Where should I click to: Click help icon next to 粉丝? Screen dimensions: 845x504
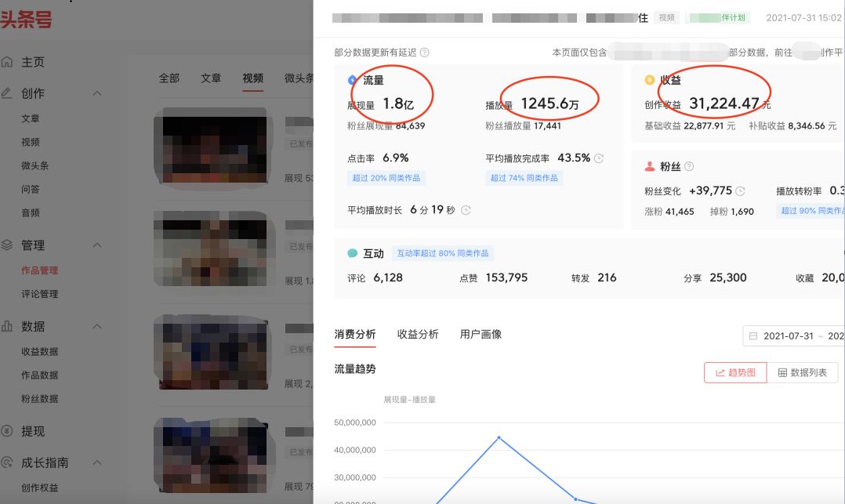click(689, 166)
